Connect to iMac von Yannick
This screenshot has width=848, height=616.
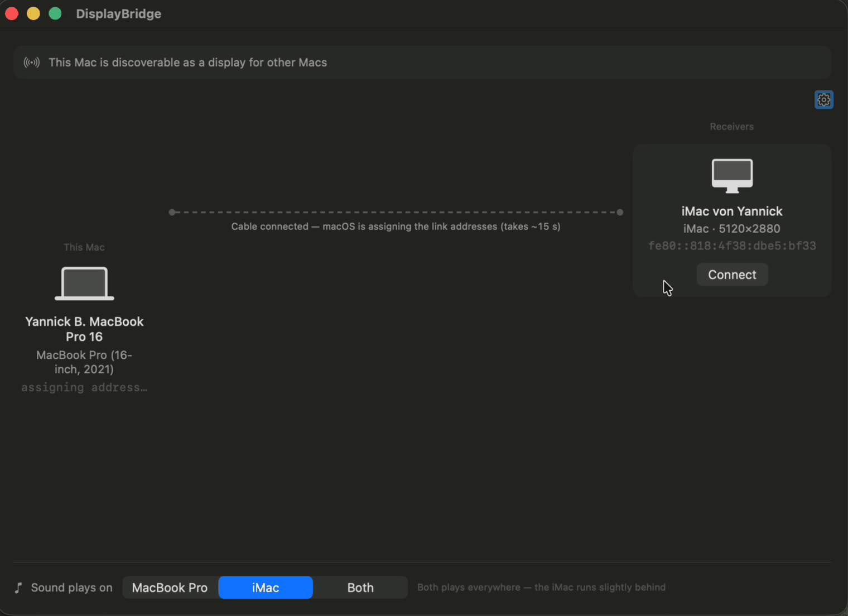(732, 275)
